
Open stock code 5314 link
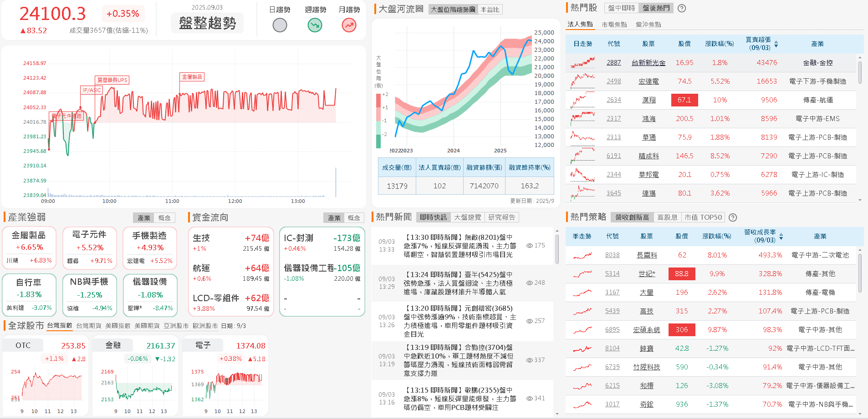click(612, 274)
